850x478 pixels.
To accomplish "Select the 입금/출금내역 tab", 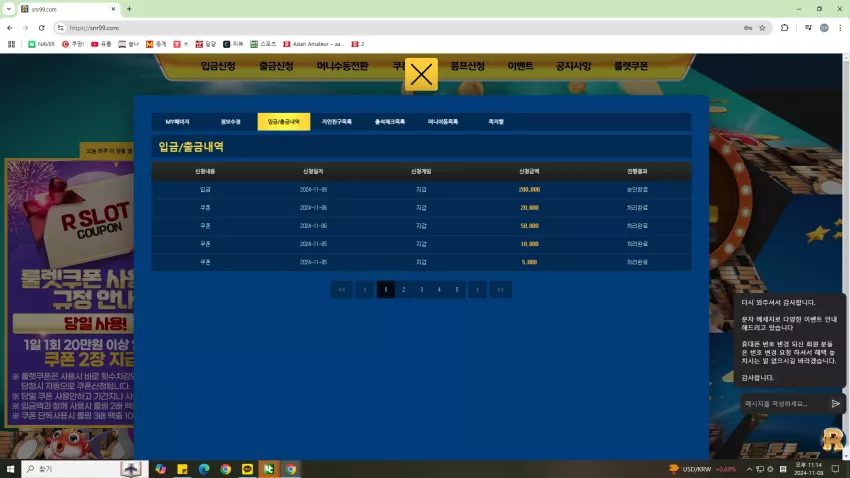I will (x=284, y=122).
